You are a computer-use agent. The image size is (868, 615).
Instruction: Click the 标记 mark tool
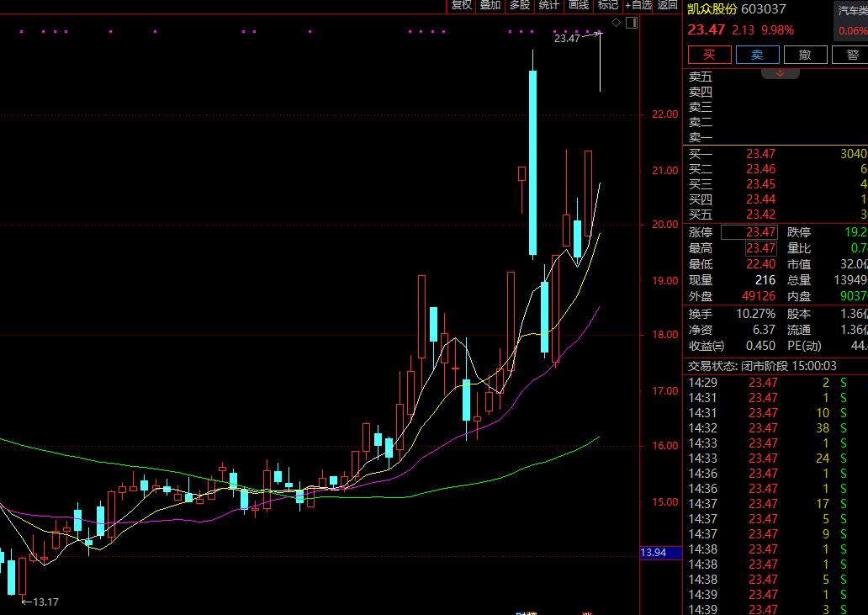(607, 5)
